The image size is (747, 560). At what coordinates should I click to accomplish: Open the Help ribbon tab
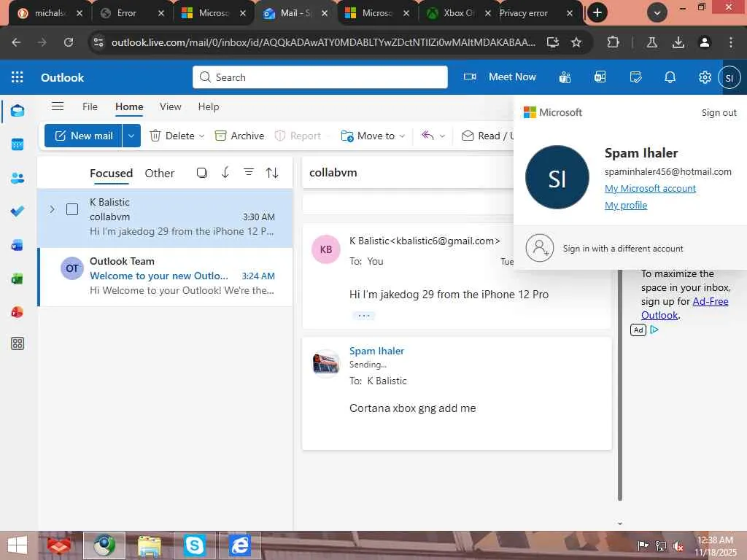[209, 106]
